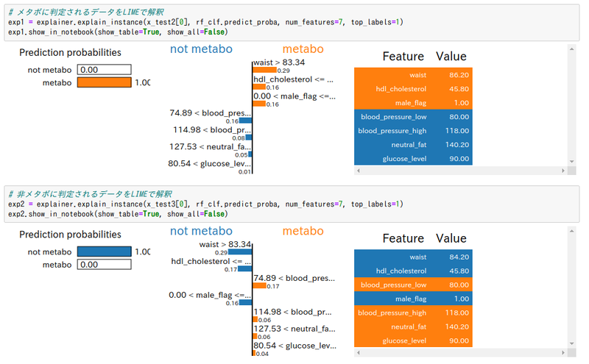Click the blue not metabo 1.00 probability bar
Screen dimensions: 589x364
click(105, 251)
